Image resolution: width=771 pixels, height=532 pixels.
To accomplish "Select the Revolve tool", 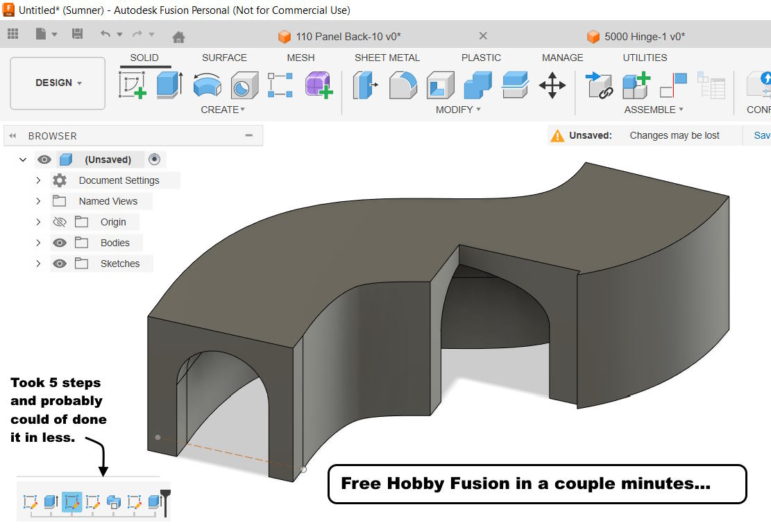I will [206, 85].
